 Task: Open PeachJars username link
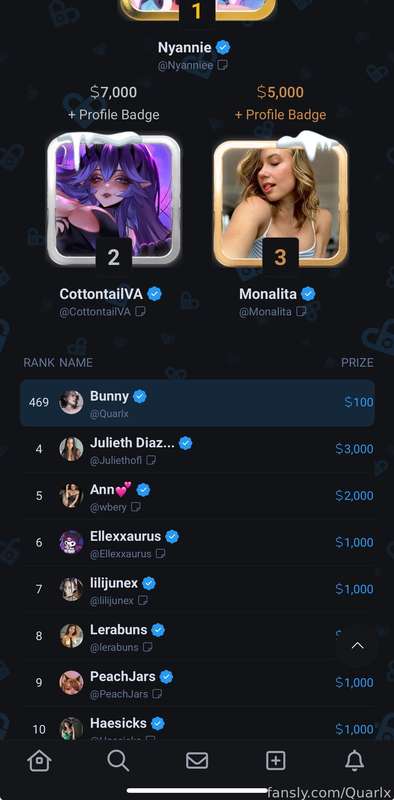[119, 694]
